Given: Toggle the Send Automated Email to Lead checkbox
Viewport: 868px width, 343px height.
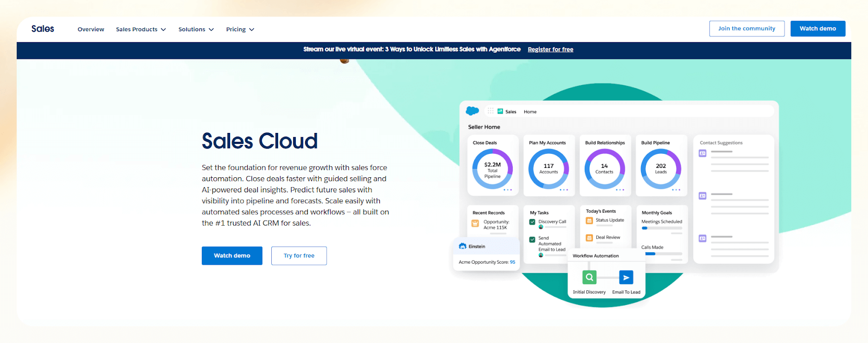Looking at the screenshot, I should (532, 240).
